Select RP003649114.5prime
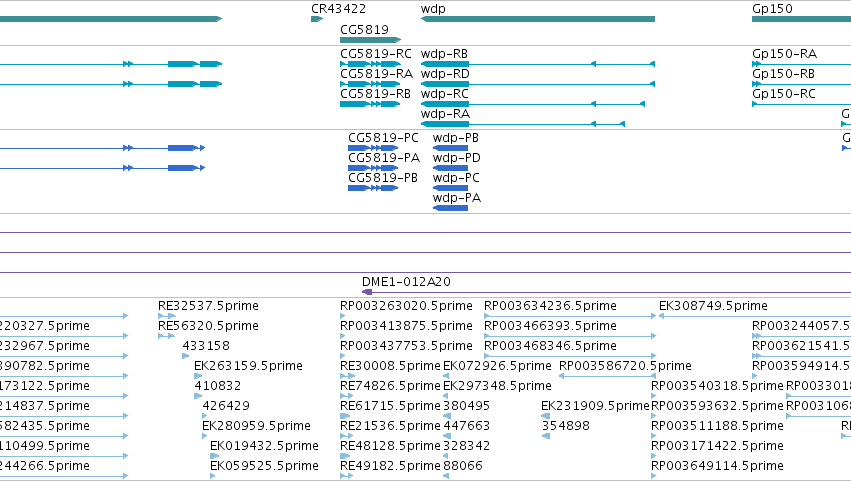This screenshot has height=481, width=851. 717,466
